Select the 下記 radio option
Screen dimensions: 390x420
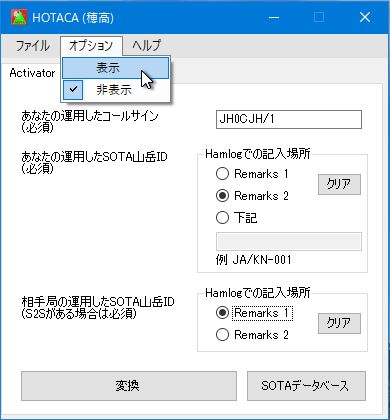pyautogui.click(x=237, y=218)
